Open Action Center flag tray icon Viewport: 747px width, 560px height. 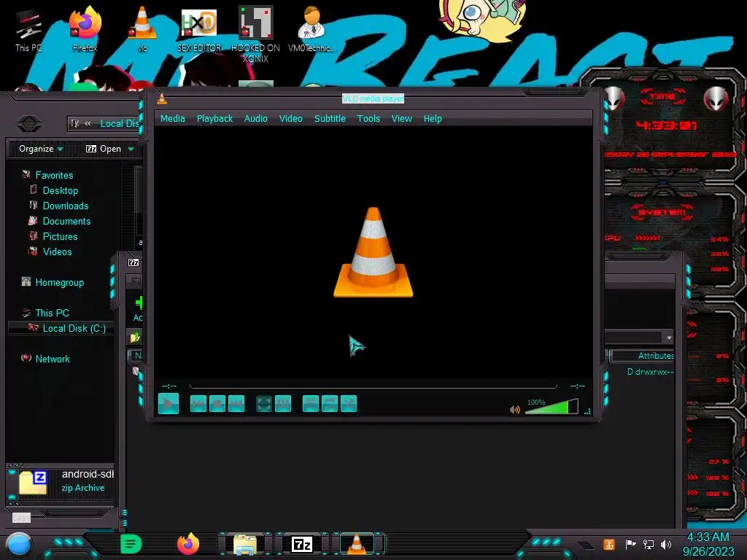tap(630, 544)
